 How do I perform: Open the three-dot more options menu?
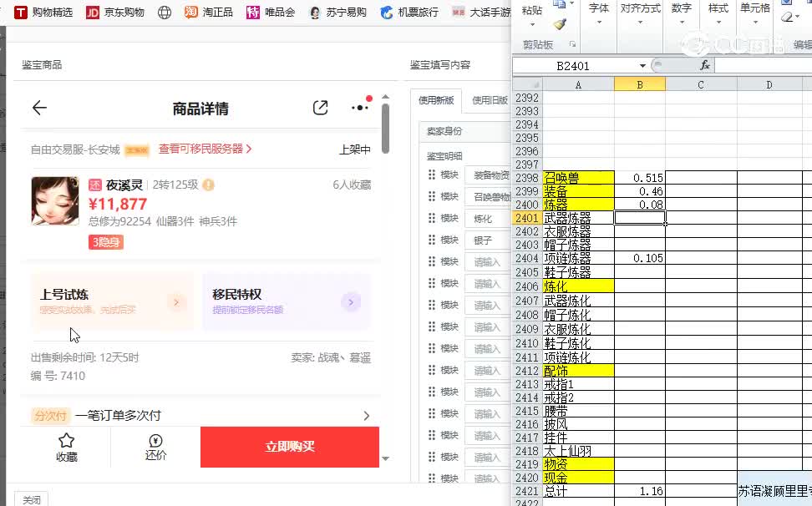point(360,108)
